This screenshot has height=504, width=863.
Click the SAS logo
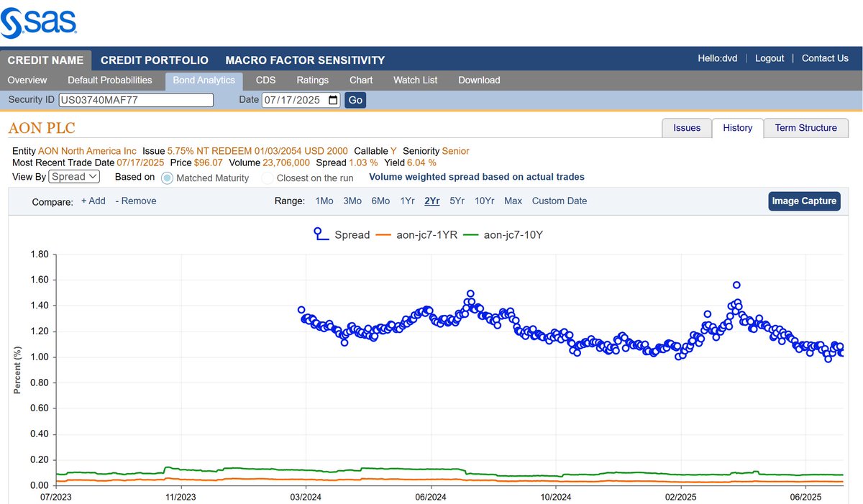(39, 22)
